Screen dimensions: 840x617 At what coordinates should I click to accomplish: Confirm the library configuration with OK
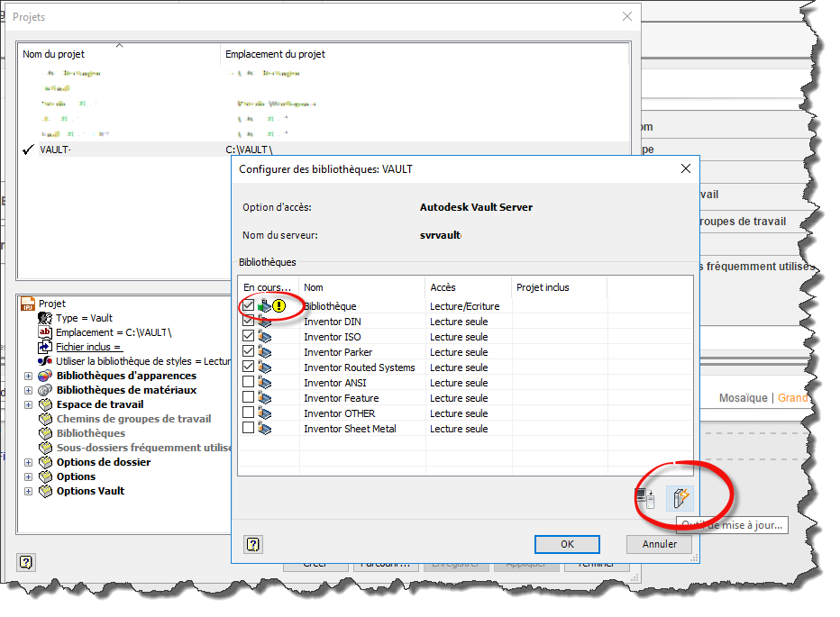coord(567,544)
